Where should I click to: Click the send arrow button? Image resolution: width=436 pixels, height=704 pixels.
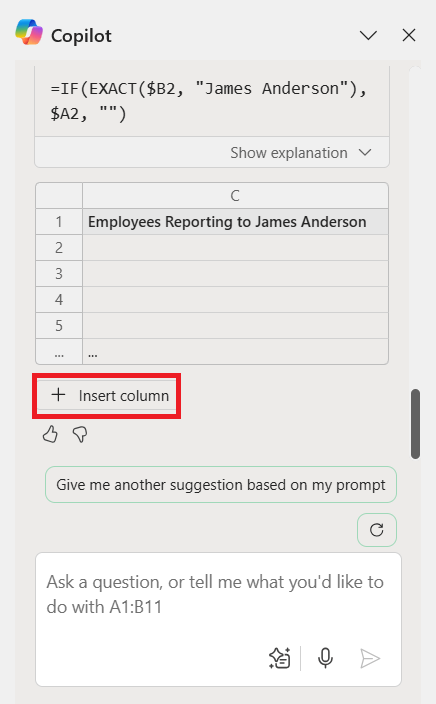tap(370, 658)
